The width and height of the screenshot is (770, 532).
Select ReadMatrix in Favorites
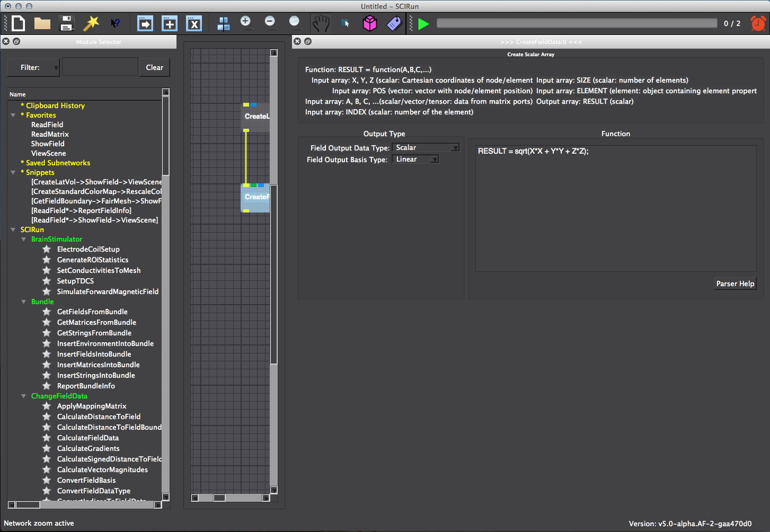pos(50,134)
